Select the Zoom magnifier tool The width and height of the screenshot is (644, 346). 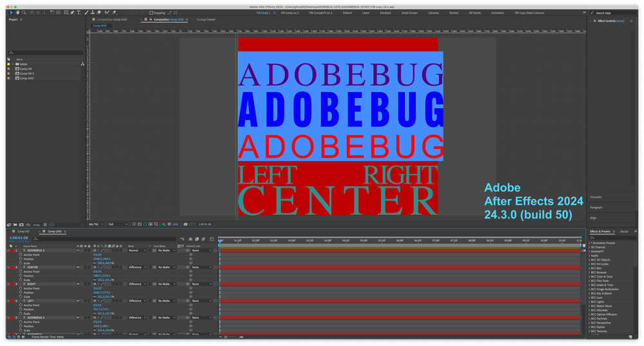click(x=24, y=13)
